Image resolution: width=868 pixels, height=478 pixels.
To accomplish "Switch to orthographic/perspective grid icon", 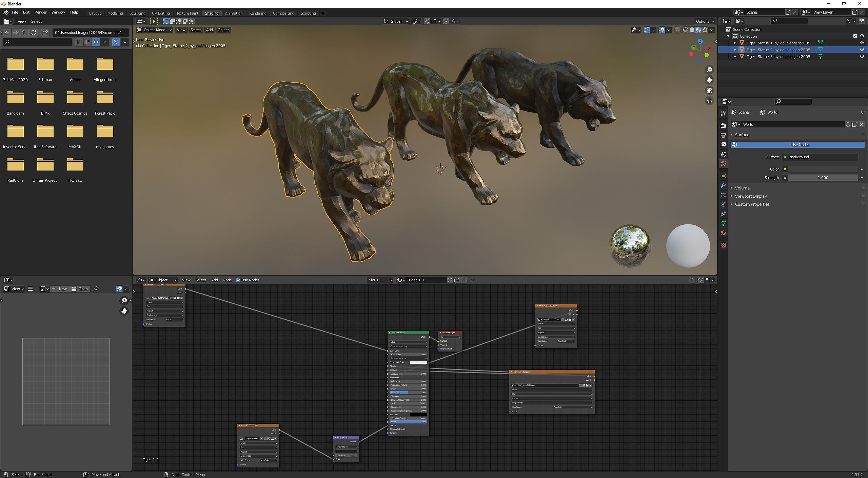I will [709, 101].
